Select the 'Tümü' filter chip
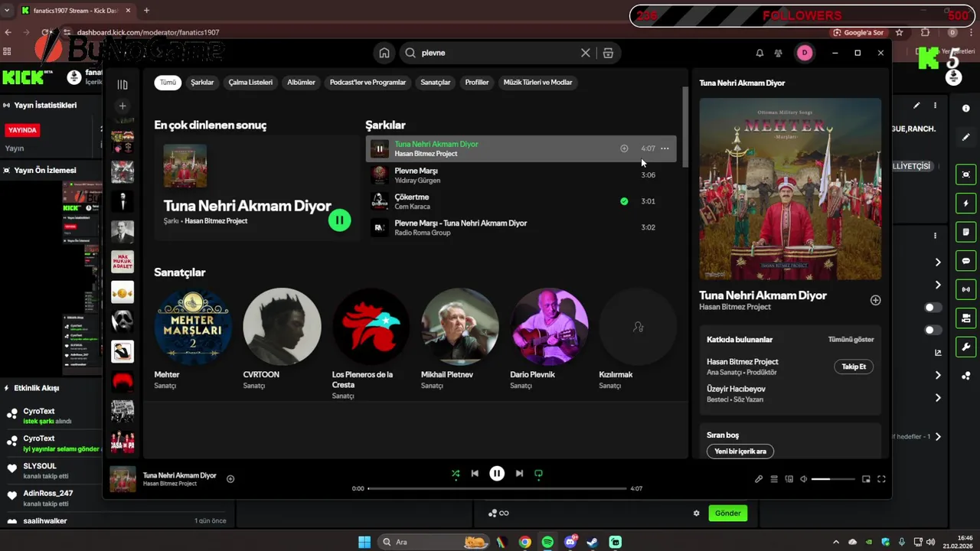 (168, 82)
